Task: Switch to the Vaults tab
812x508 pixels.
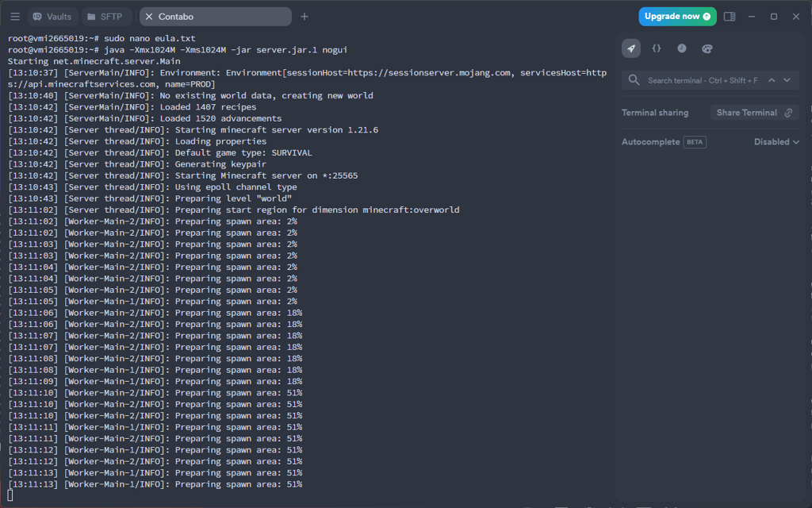Action: point(53,17)
